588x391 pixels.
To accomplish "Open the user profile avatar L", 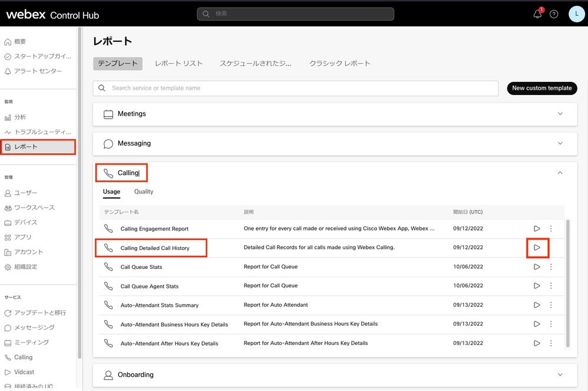I will pyautogui.click(x=576, y=14).
